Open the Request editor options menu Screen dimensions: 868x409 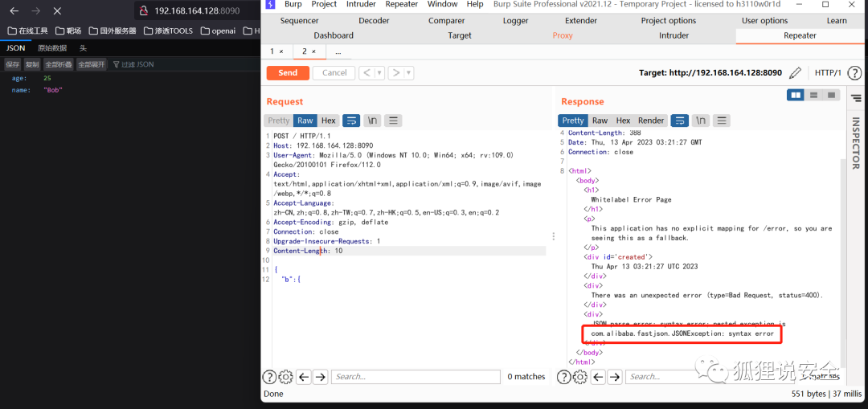tap(393, 121)
